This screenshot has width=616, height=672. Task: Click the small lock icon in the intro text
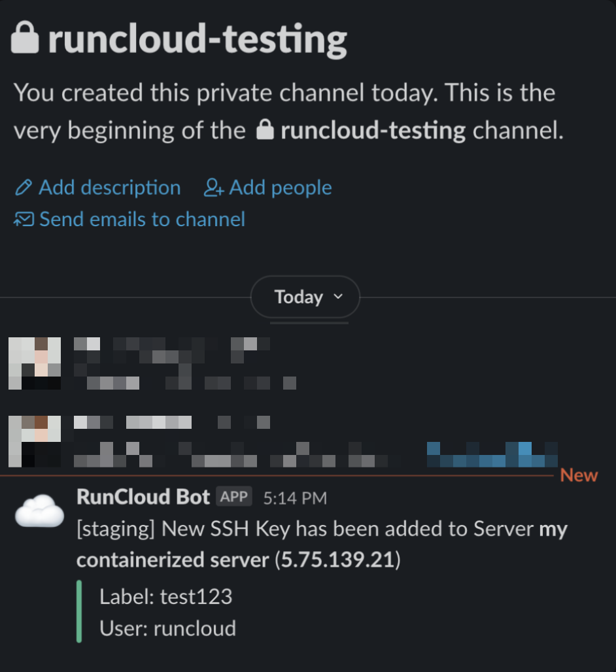tap(265, 130)
